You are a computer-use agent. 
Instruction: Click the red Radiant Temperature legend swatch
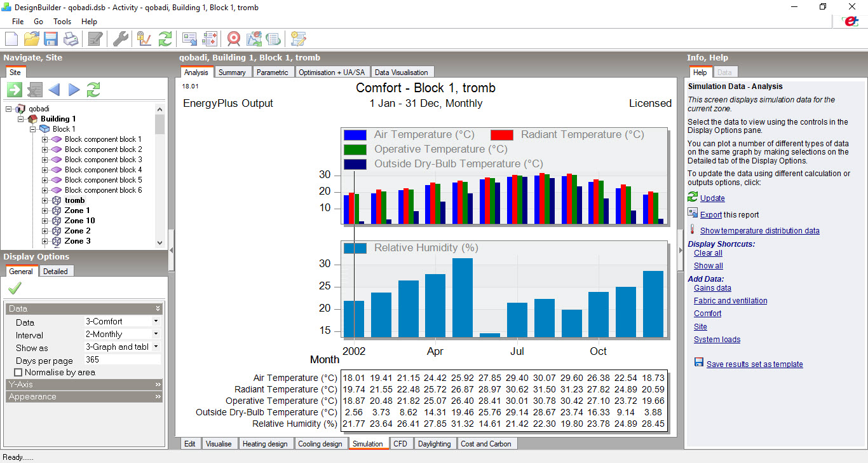pyautogui.click(x=502, y=135)
